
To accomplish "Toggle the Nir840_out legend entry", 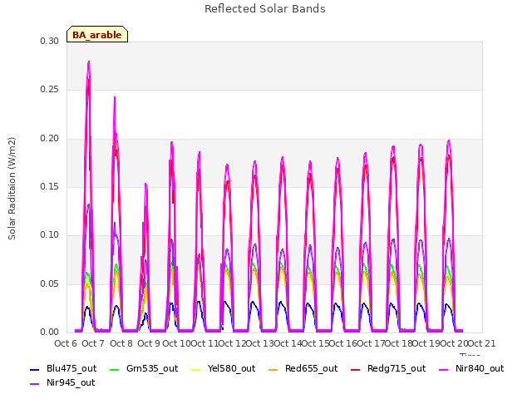I will 471,369.
